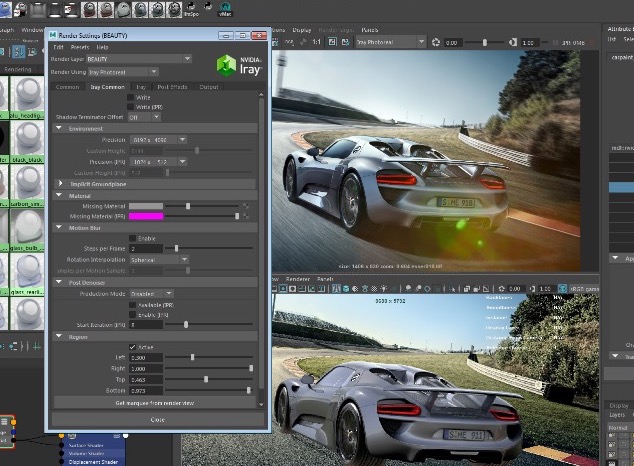Click the magenta Missing Material (IPR) swatch
Screen dimensions: 634x466
click(x=147, y=216)
